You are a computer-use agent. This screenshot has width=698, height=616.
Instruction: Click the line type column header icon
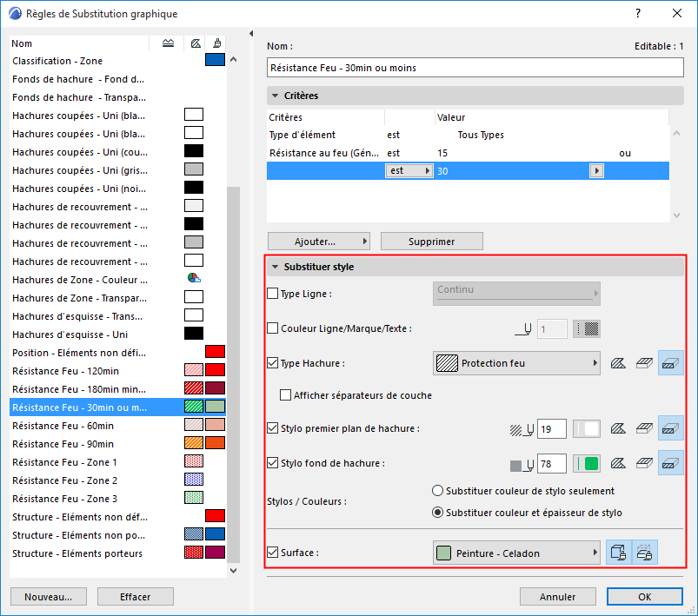click(168, 43)
